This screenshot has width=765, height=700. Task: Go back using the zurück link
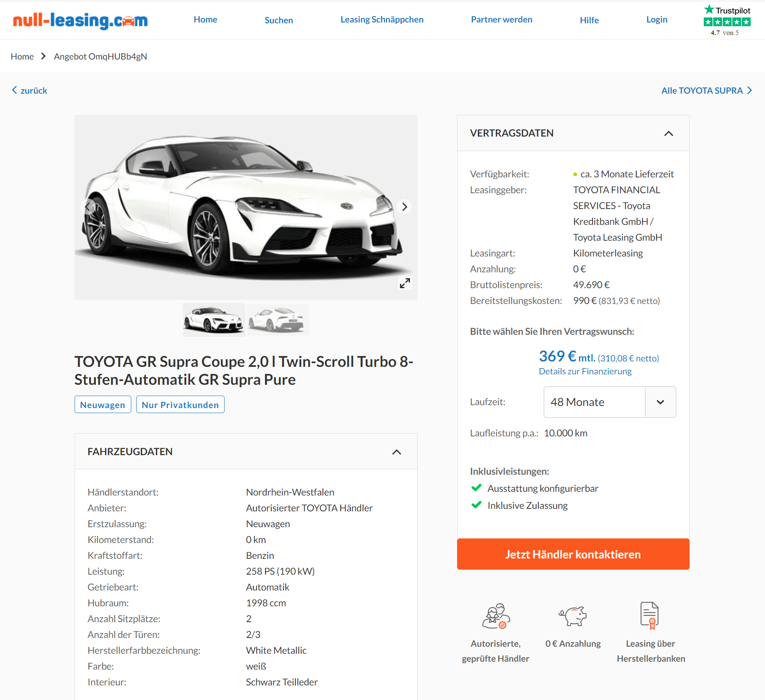pos(30,90)
